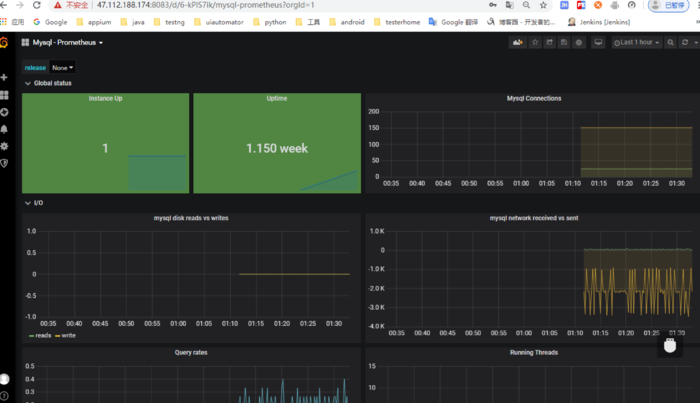Click the speedometer extension icon

tap(631, 5)
